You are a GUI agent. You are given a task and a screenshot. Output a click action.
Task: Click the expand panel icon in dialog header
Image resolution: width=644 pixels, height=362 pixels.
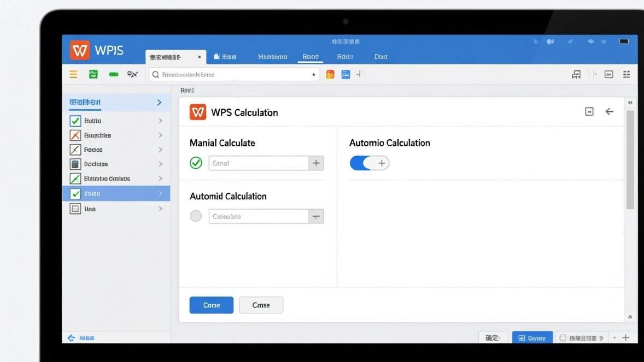point(589,111)
